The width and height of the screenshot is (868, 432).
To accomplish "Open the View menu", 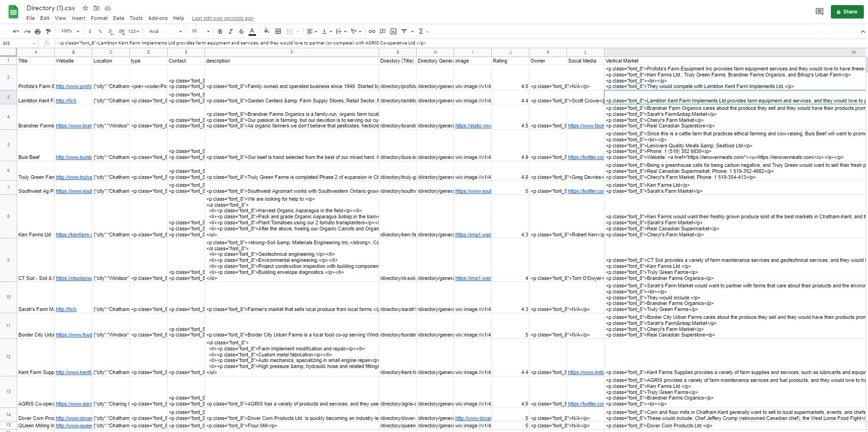I will click(x=60, y=18).
